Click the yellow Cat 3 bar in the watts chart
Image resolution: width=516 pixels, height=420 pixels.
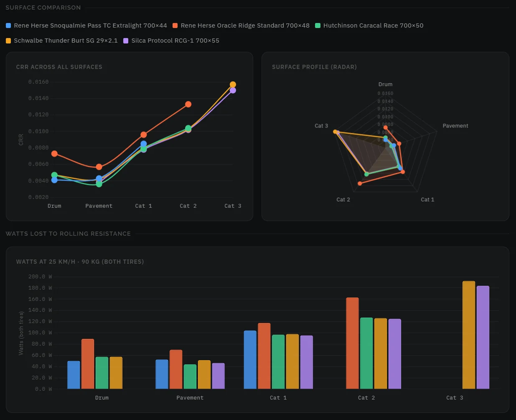(x=469, y=335)
